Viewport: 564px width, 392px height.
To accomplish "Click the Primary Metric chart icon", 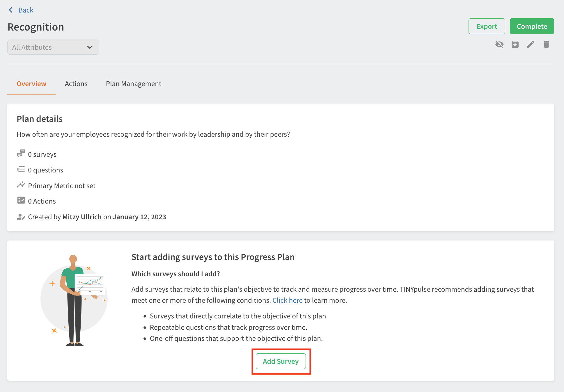I will 21,185.
